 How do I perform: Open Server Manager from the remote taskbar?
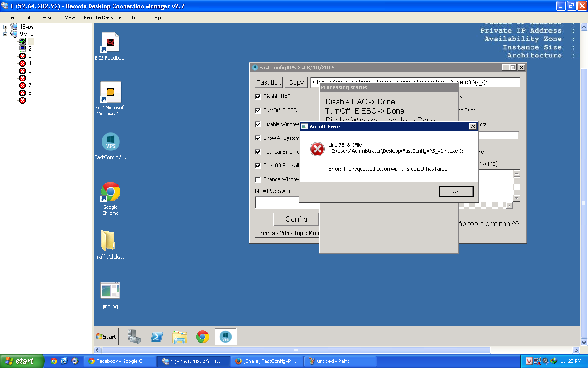(x=134, y=337)
